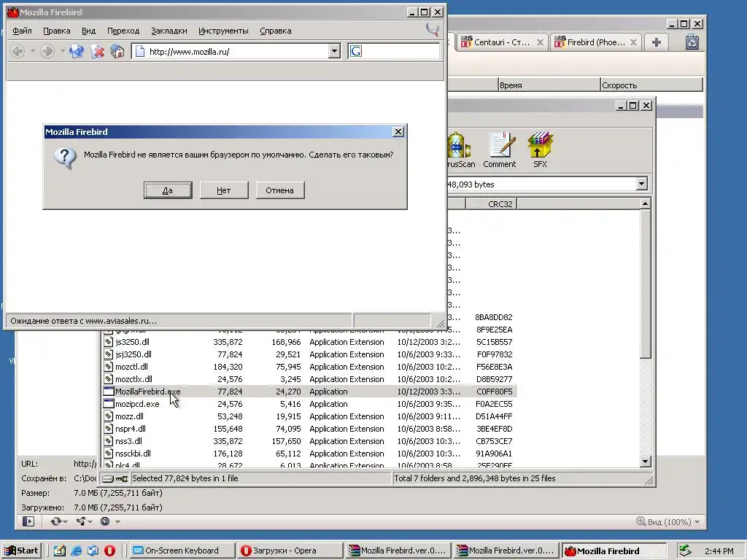This screenshot has height=560, width=747.
Task: Open the Справка menu
Action: [x=275, y=31]
